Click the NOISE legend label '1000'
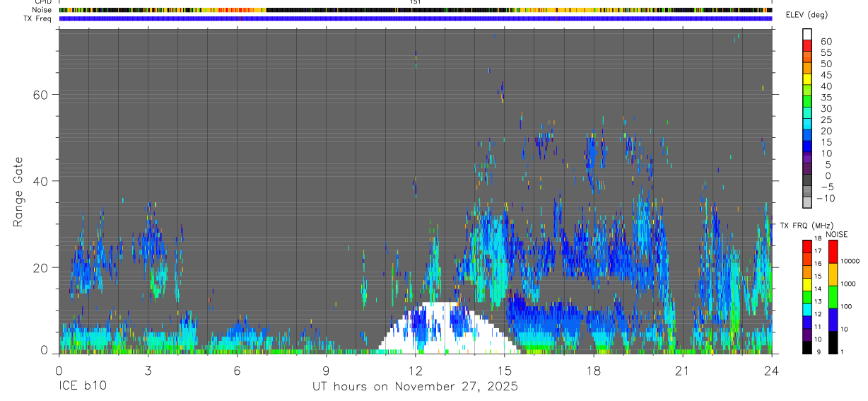868x401 pixels. pyautogui.click(x=848, y=284)
